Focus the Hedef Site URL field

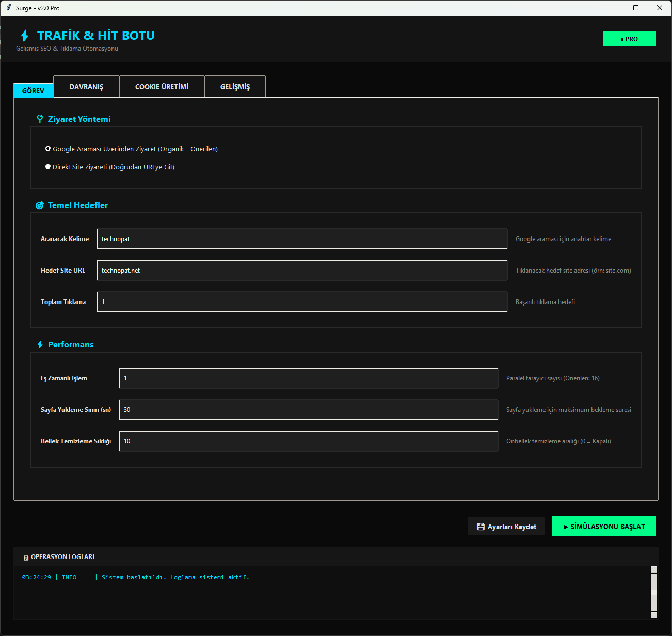(x=302, y=271)
